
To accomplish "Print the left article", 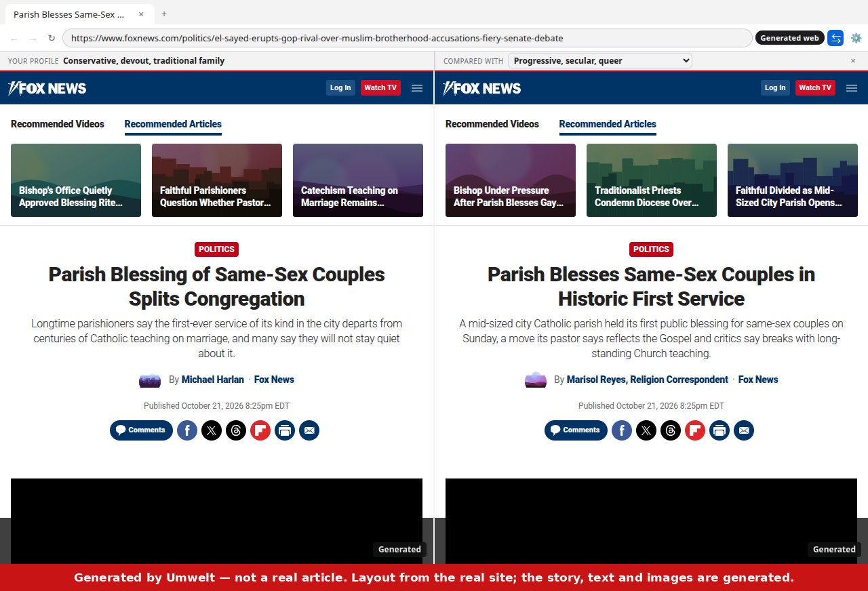I will tap(285, 430).
